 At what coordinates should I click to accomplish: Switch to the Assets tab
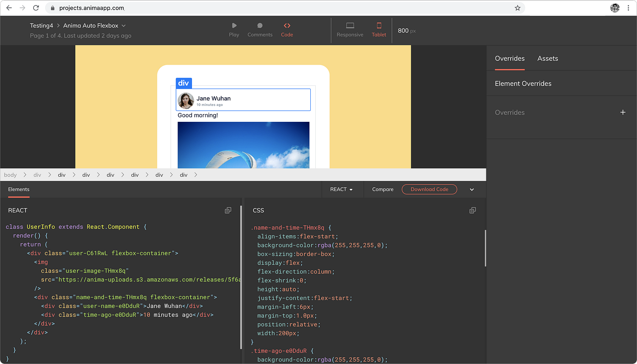click(547, 58)
